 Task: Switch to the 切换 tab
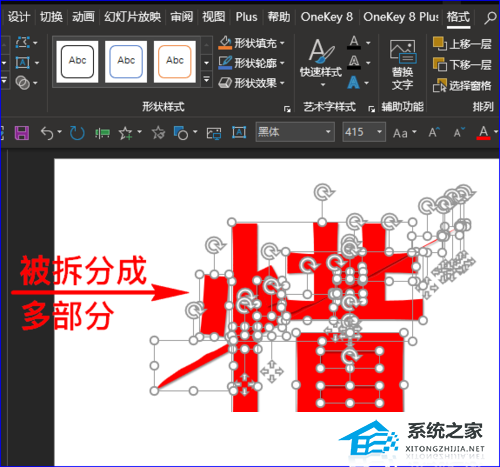[51, 17]
